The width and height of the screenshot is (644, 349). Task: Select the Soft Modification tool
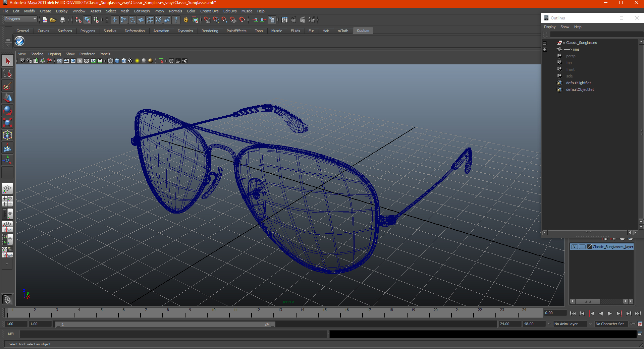point(7,148)
